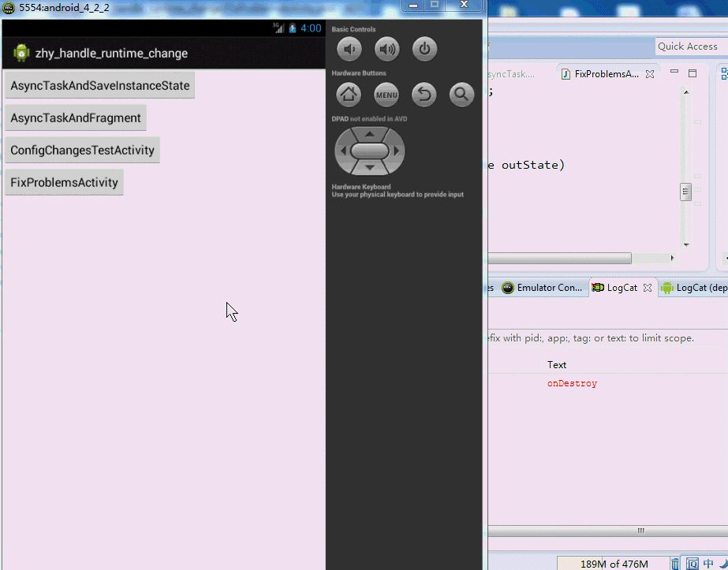The width and height of the screenshot is (728, 570).
Task: Click the editor scrollbar down arrow
Action: 686,245
